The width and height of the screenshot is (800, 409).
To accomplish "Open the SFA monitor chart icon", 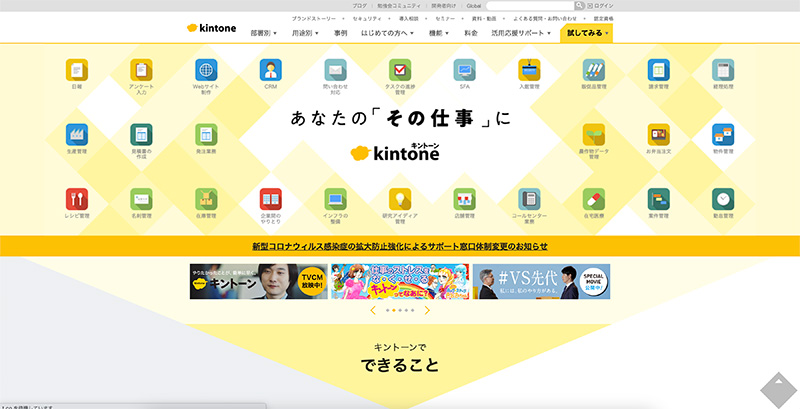I will [x=464, y=70].
